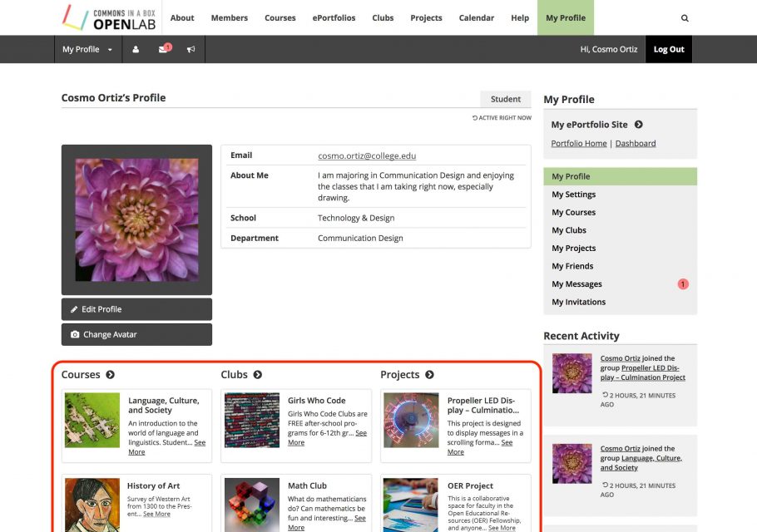Navigate to ePortfolios
Screen dimensions: 757x532
(334, 17)
